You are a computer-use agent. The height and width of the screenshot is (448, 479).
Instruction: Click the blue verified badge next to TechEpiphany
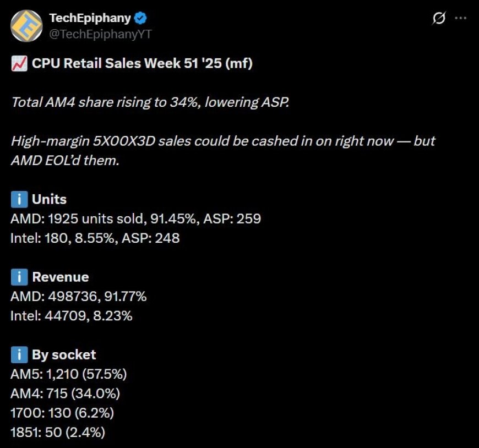click(x=141, y=17)
